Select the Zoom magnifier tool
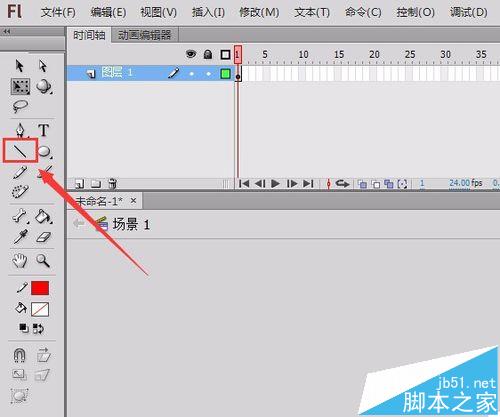Image resolution: width=500 pixels, height=417 pixels. tap(43, 260)
